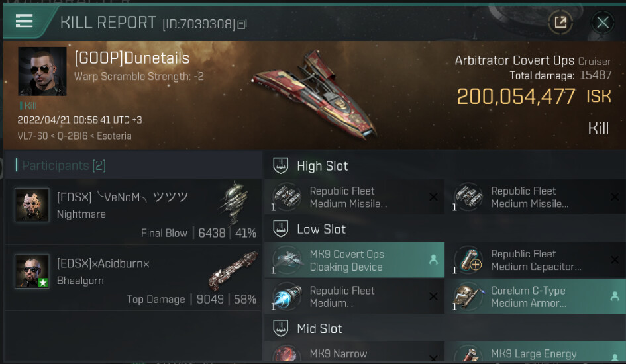Open the hamburger menu

click(25, 21)
